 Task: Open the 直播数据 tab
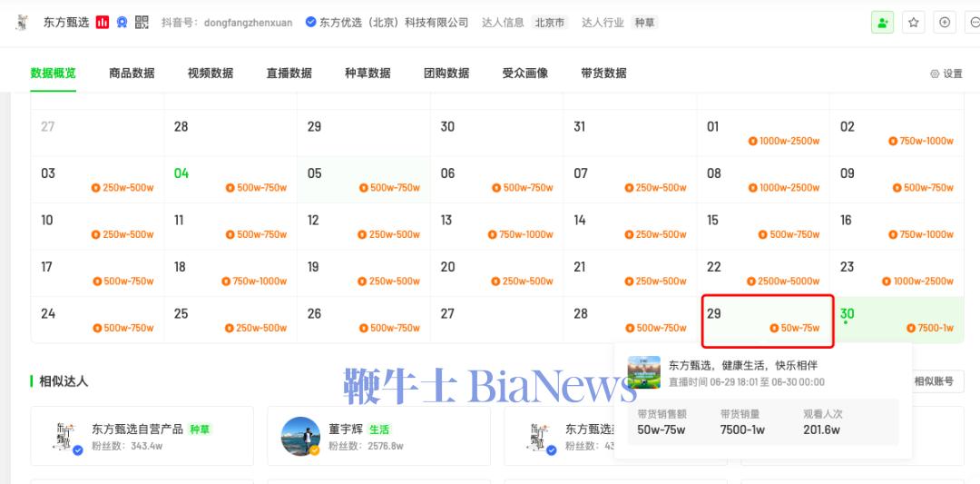(x=289, y=74)
